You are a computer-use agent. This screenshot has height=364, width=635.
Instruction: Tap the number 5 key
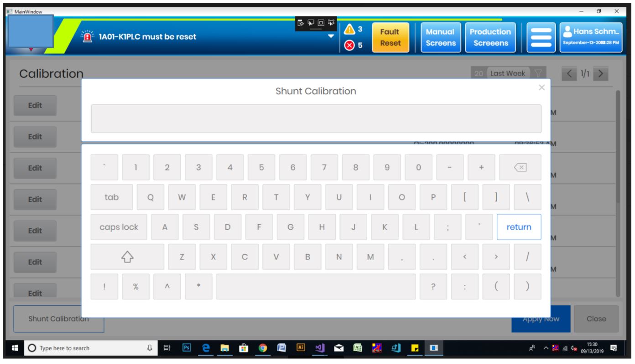coord(261,168)
